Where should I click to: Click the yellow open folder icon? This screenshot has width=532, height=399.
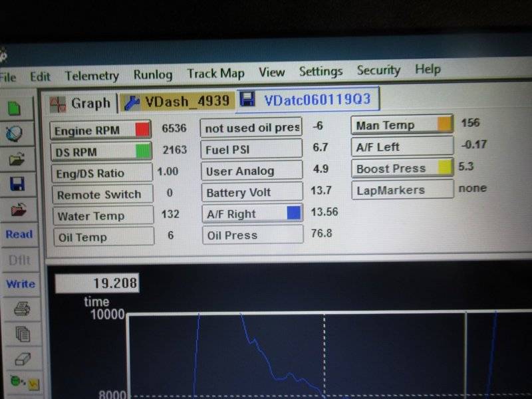[x=17, y=159]
